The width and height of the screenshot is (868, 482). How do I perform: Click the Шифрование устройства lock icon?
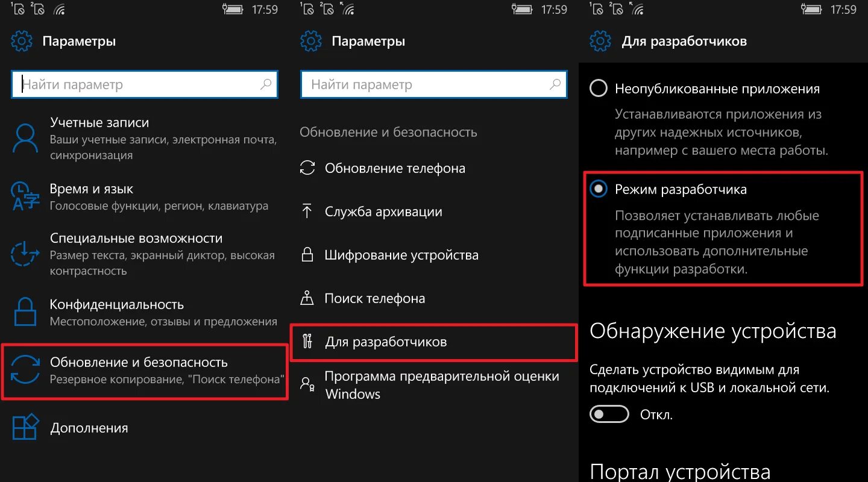tap(307, 255)
